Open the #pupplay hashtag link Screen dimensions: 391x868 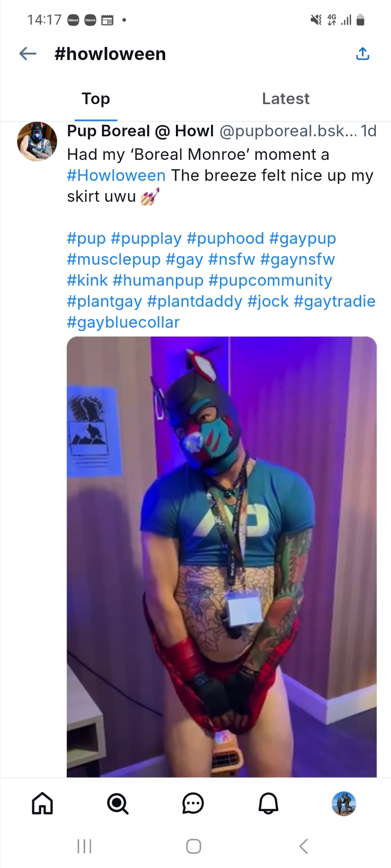pyautogui.click(x=146, y=238)
